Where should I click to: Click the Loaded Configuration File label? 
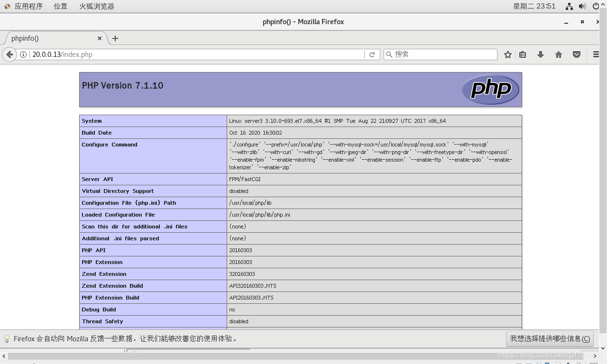[x=118, y=215]
